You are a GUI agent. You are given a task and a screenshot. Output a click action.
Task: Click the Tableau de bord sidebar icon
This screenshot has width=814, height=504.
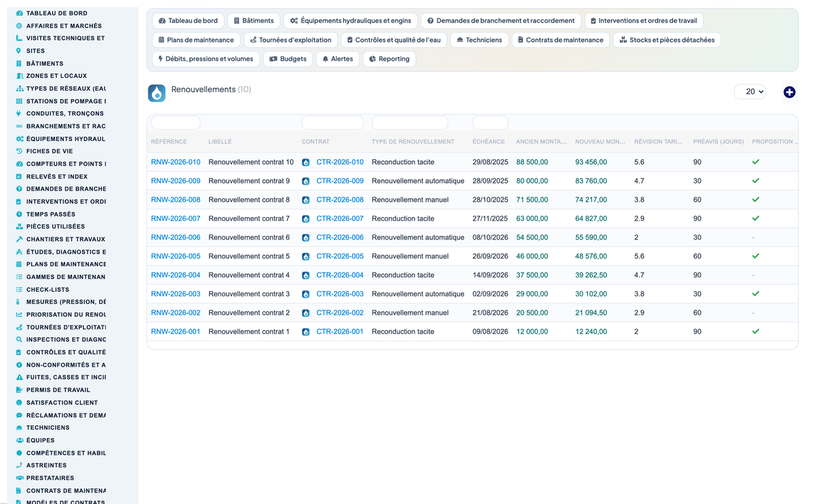click(19, 14)
